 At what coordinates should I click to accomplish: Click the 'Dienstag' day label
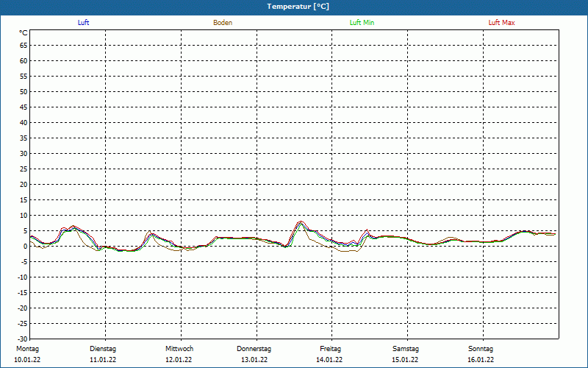pos(103,349)
